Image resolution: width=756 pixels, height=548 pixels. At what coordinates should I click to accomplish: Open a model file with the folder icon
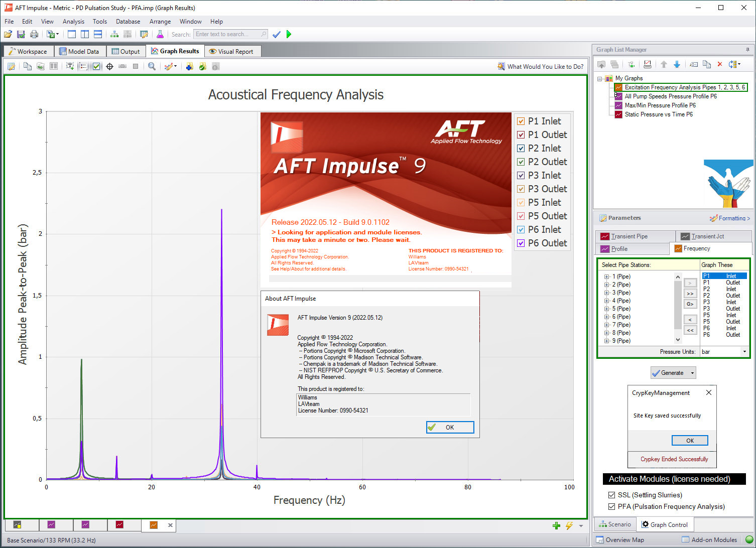pyautogui.click(x=8, y=34)
